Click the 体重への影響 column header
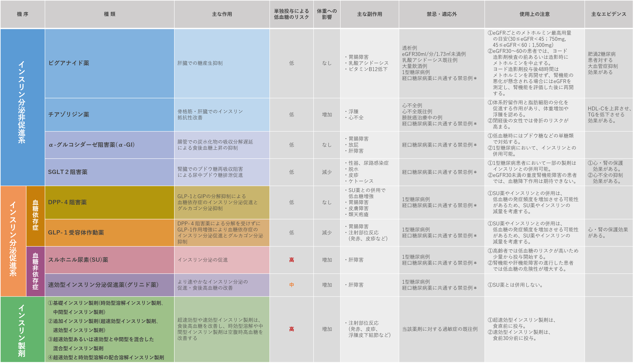The height and width of the screenshot is (364, 634). [x=327, y=14]
